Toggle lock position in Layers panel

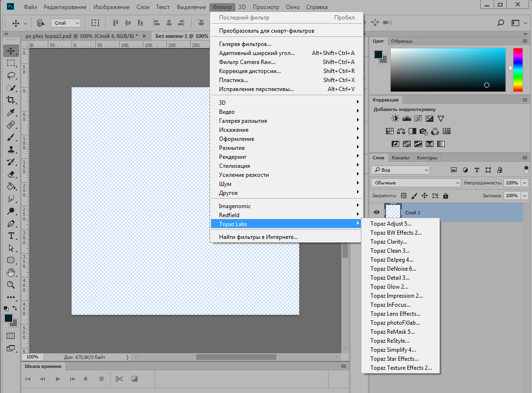coord(424,196)
